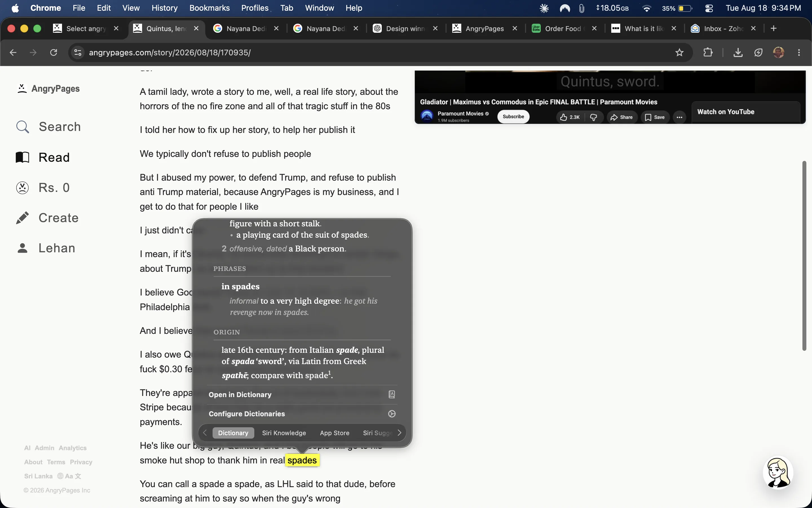This screenshot has height=508, width=812.
Task: Open the Privacy footer link
Action: 81,462
